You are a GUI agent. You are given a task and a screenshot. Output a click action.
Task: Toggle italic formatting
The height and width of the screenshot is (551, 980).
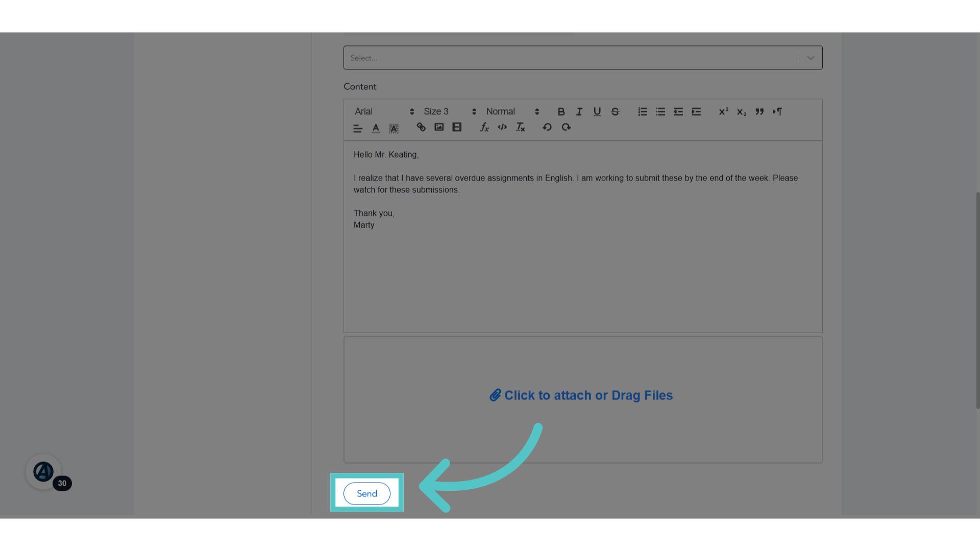579,111
